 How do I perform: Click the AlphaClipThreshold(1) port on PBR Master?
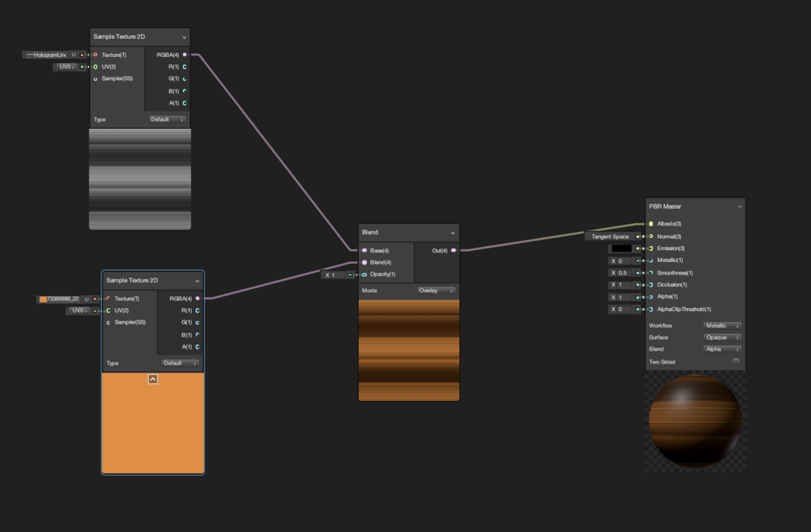click(x=651, y=310)
